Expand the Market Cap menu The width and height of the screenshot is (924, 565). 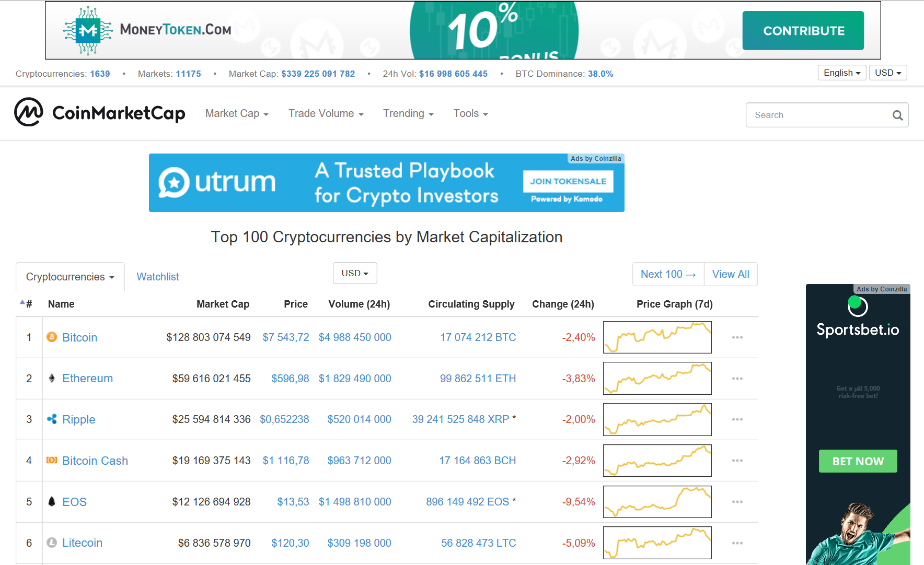(x=237, y=113)
